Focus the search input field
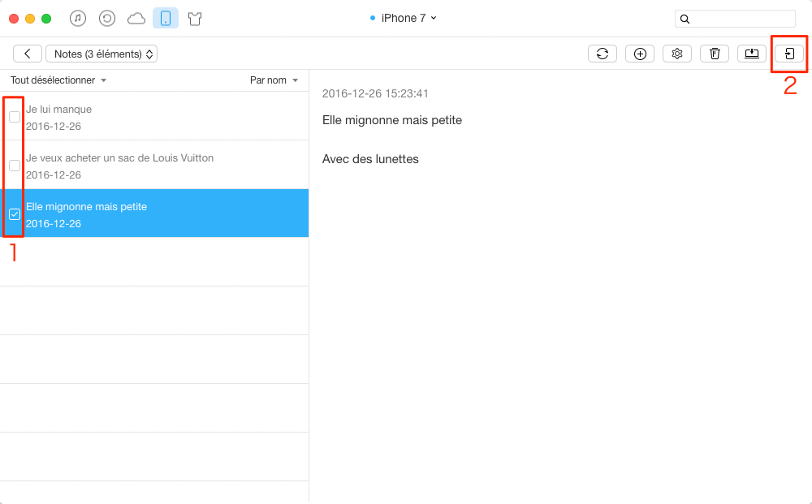Viewport: 812px width, 504px height. (x=735, y=19)
